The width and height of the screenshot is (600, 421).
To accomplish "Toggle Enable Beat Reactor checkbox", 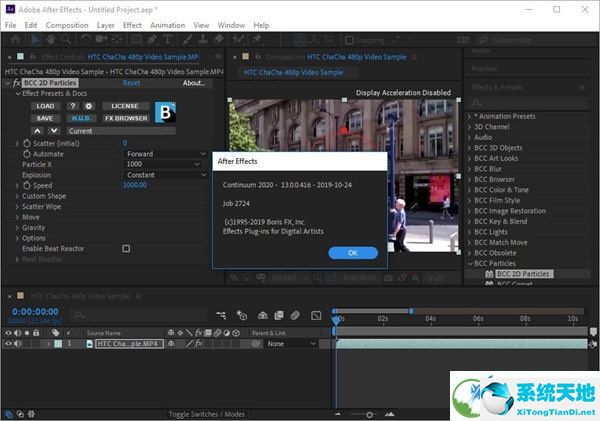I will 126,249.
